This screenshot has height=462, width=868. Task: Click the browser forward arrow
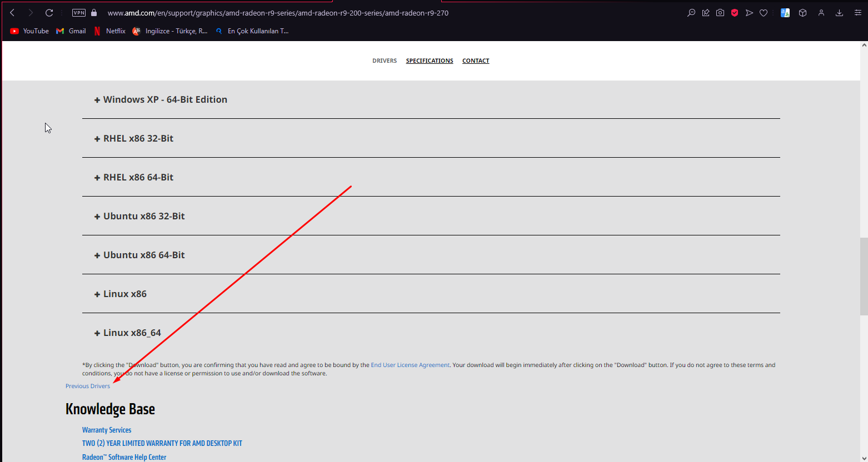tap(31, 13)
